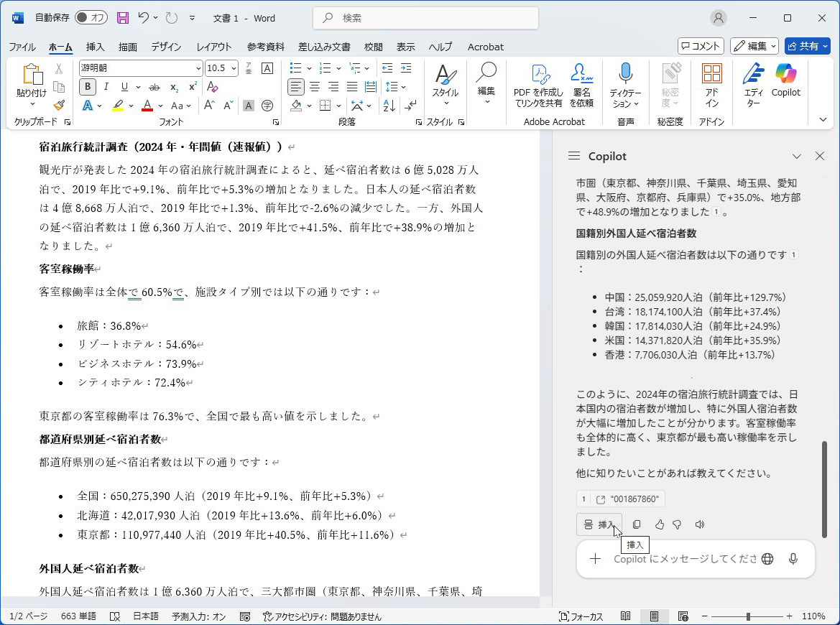
Task: Open the font name dropdown
Action: [x=198, y=68]
